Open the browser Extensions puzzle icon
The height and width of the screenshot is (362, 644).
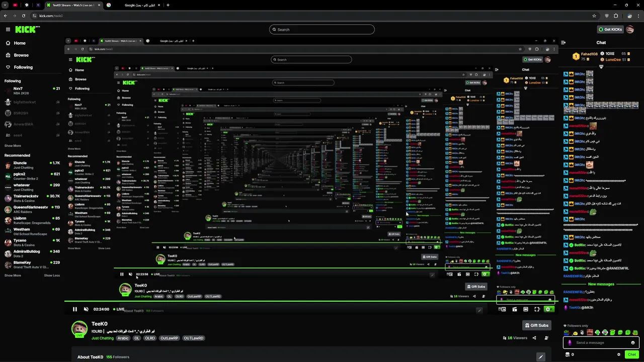pyautogui.click(x=615, y=16)
